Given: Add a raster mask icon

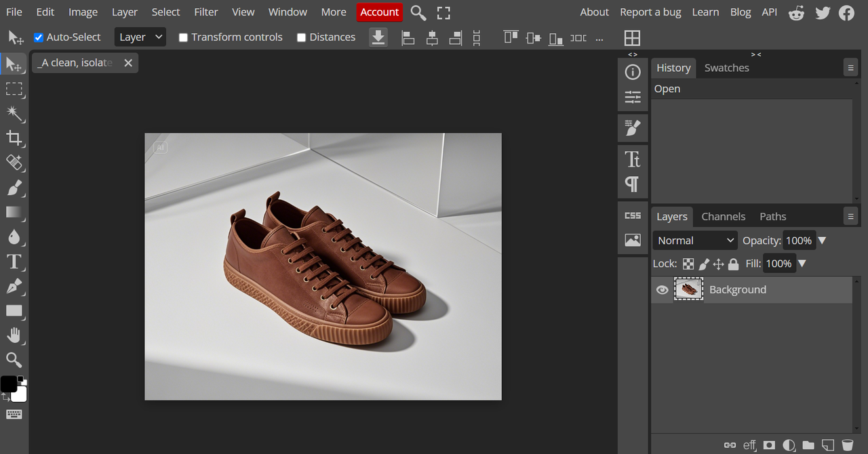Looking at the screenshot, I should tap(769, 445).
